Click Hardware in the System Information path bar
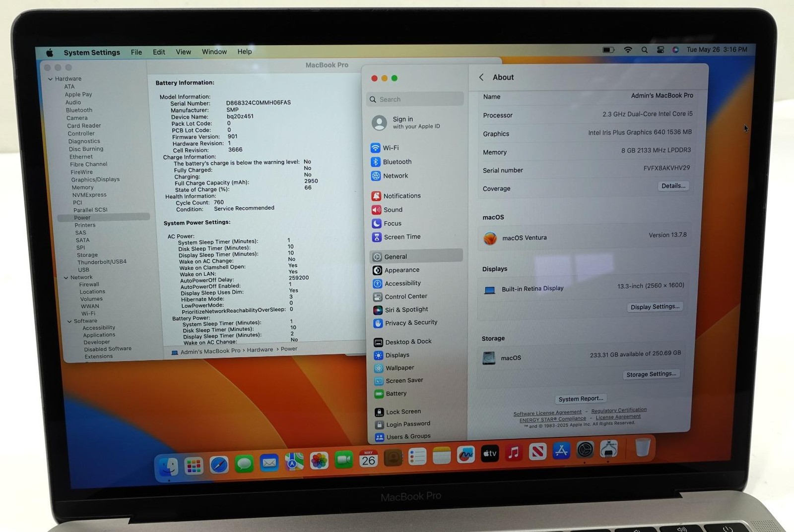This screenshot has height=532, width=794. (260, 350)
